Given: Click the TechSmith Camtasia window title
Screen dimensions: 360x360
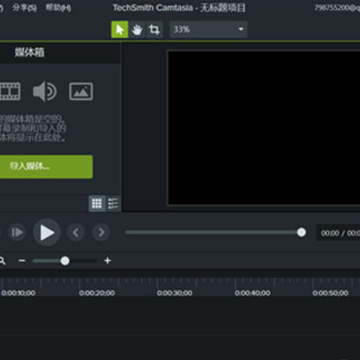Looking at the screenshot, I should click(179, 8).
